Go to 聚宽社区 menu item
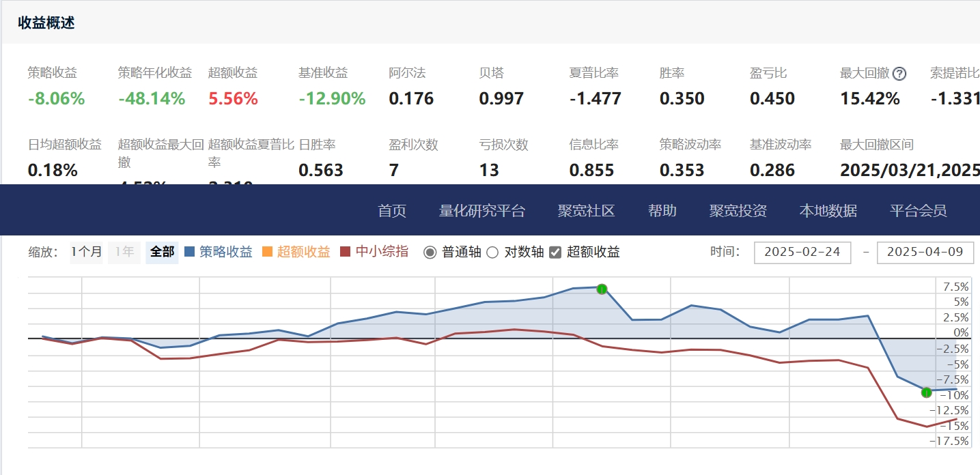The image size is (980, 475). [587, 211]
